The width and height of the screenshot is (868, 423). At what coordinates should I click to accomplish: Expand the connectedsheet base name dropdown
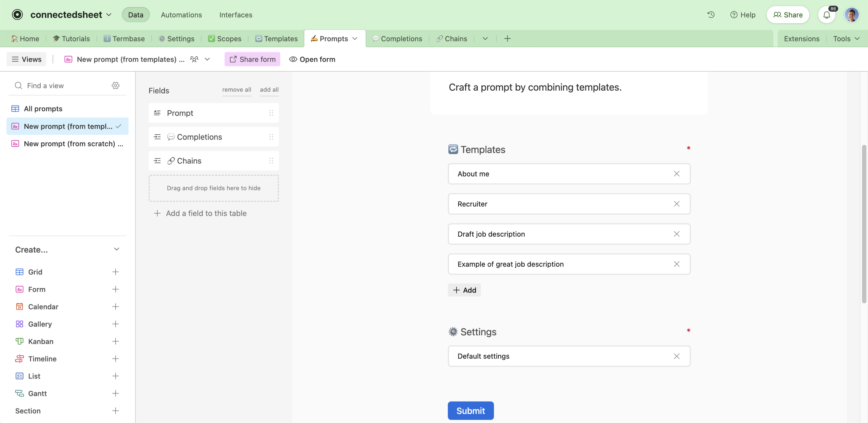click(x=109, y=14)
